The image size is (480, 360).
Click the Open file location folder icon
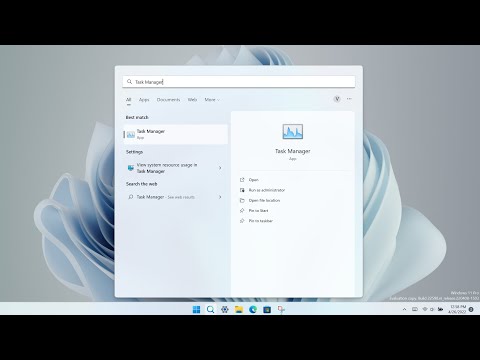(x=242, y=200)
